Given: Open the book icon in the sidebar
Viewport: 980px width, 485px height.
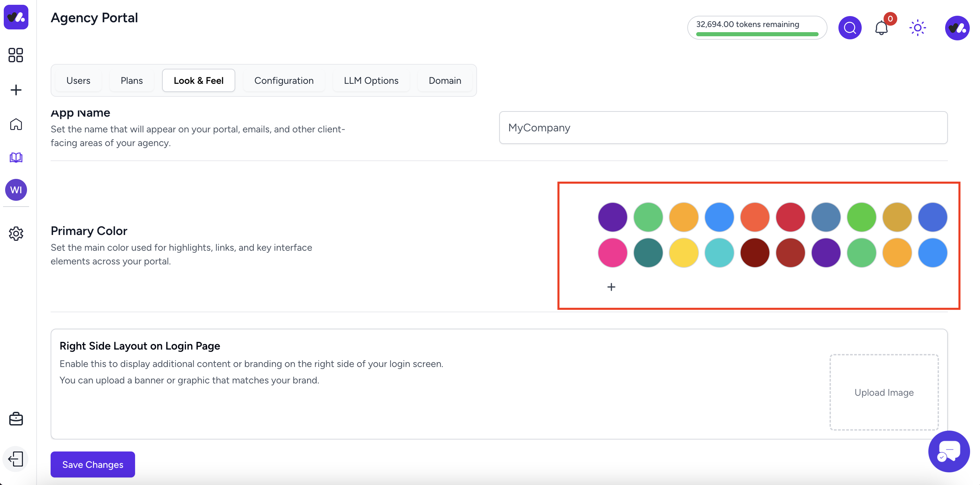Looking at the screenshot, I should [16, 157].
